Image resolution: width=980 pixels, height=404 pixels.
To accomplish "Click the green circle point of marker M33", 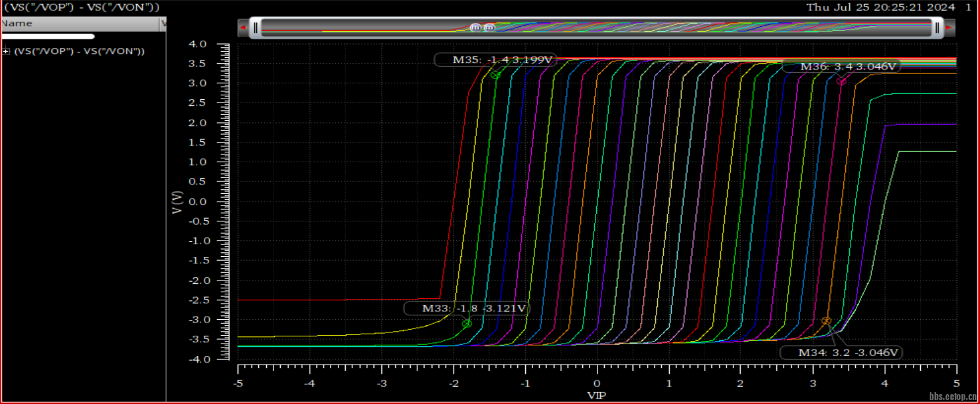I will [x=467, y=323].
